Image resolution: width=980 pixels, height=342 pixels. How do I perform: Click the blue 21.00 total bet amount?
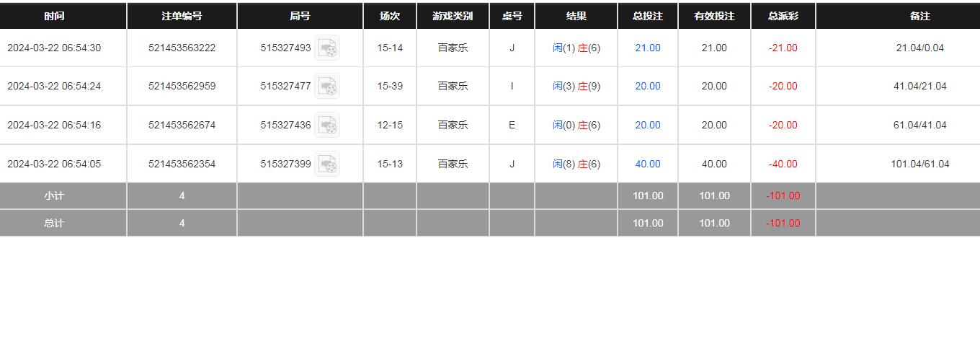pyautogui.click(x=647, y=48)
